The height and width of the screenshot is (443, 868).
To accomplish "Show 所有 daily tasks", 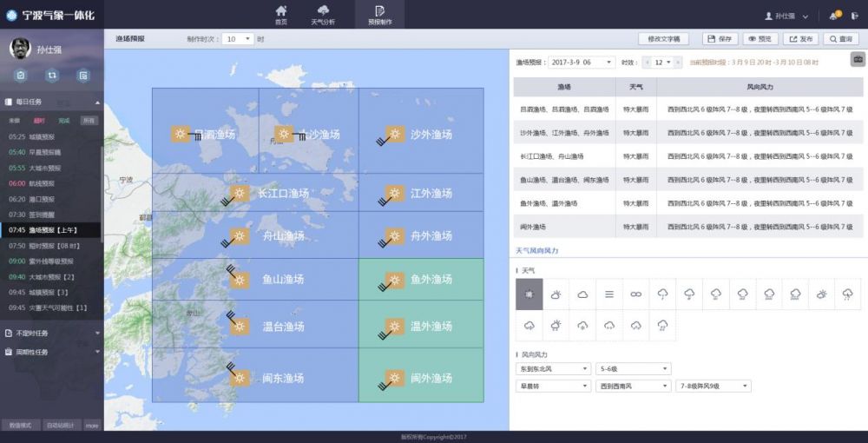I will click(89, 121).
